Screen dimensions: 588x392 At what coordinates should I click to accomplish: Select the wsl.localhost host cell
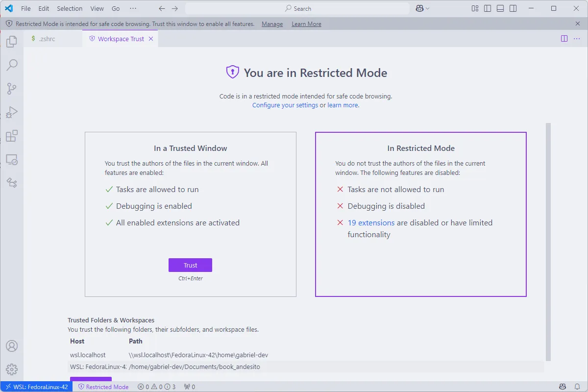pos(88,355)
